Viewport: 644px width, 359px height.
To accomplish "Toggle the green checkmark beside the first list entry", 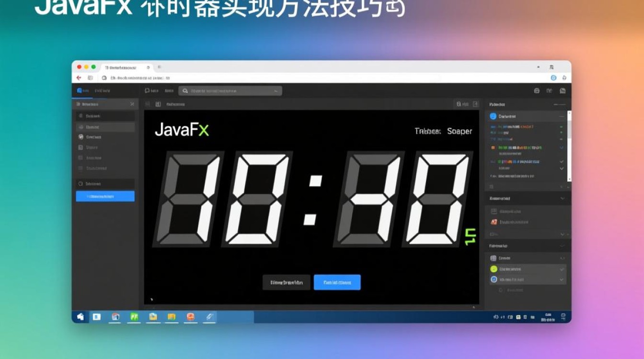I will pos(561,126).
